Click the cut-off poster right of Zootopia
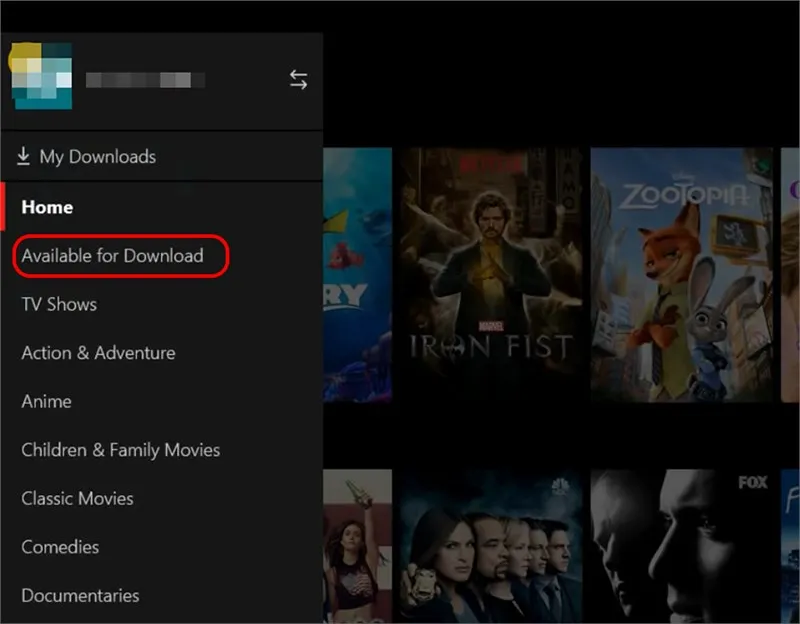Image resolution: width=800 pixels, height=624 pixels. 790,274
